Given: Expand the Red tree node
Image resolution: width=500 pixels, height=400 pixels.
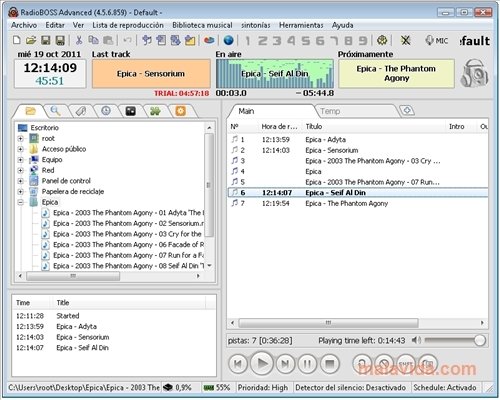Looking at the screenshot, I should tap(20, 170).
